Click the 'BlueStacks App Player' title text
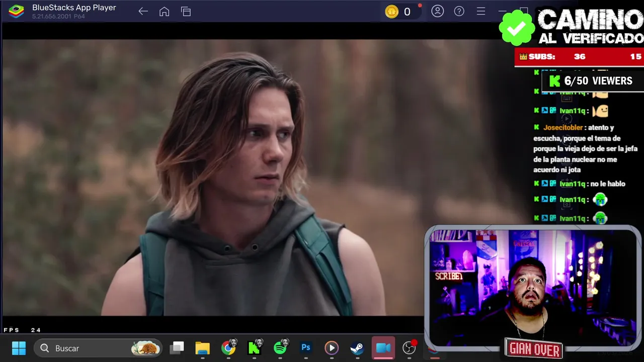The height and width of the screenshot is (362, 644). pyautogui.click(x=74, y=8)
